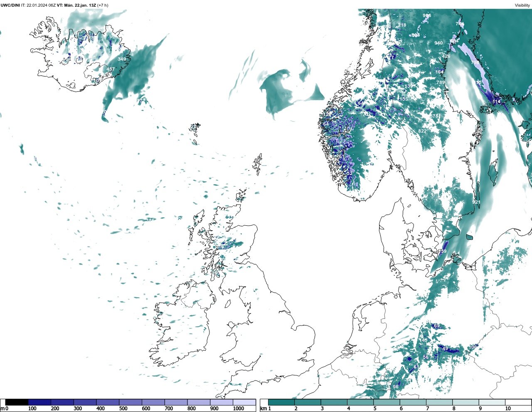Click the "10" tick label in km legend
The width and height of the screenshot is (532, 412).
coord(508,409)
